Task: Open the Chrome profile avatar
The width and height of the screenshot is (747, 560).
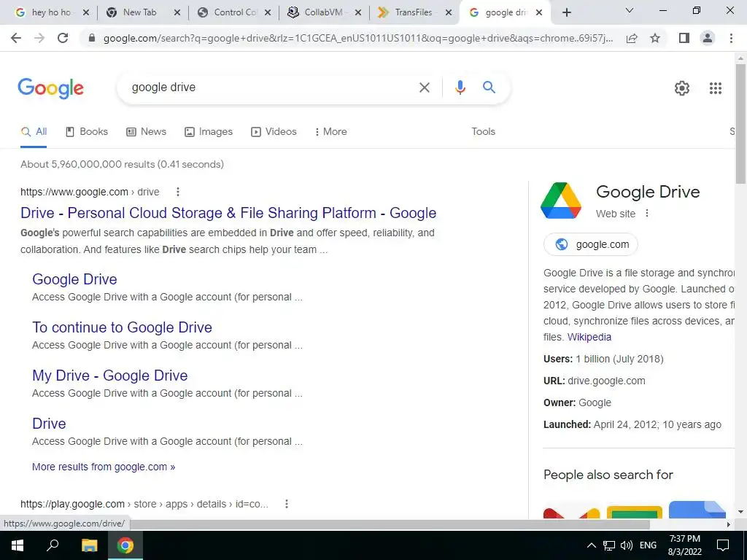Action: tap(708, 38)
